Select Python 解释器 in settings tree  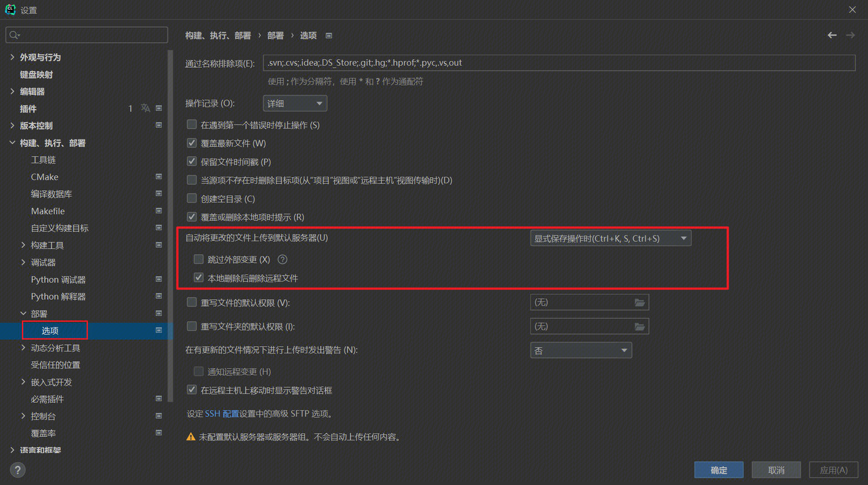pos(58,296)
